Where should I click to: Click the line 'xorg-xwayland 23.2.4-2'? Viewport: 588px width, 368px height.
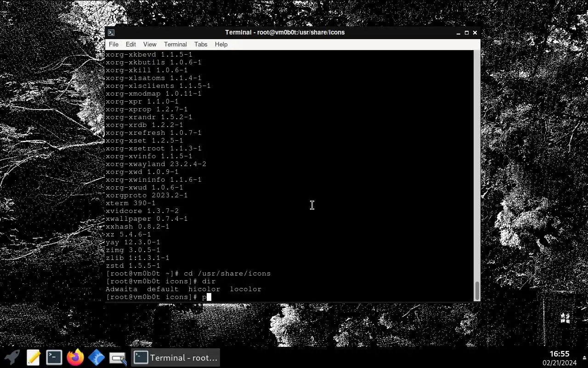(x=156, y=164)
